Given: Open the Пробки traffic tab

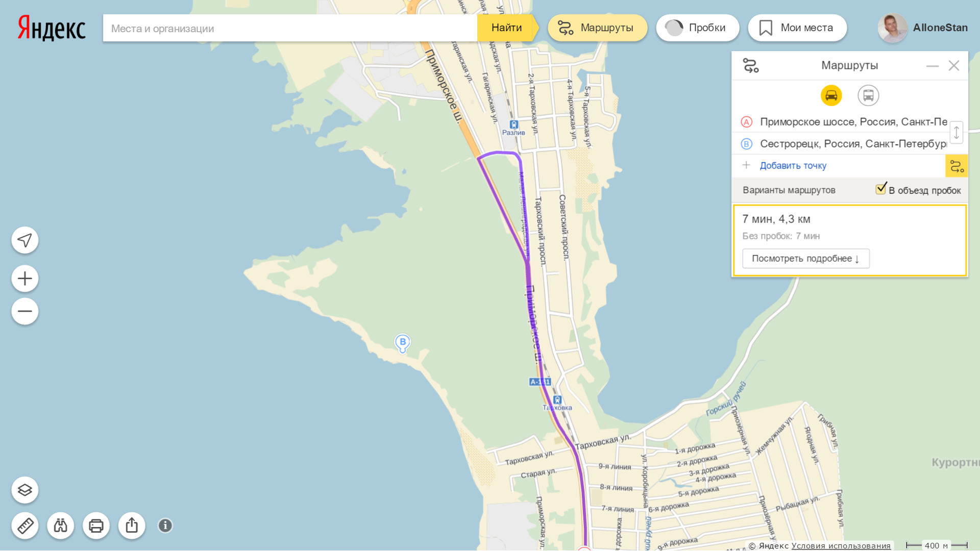Looking at the screenshot, I should [x=698, y=28].
